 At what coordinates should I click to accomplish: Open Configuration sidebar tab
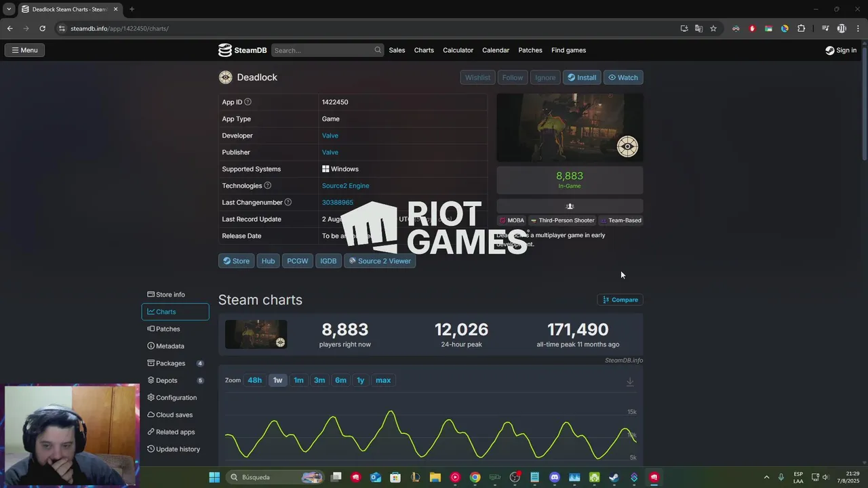(x=175, y=398)
